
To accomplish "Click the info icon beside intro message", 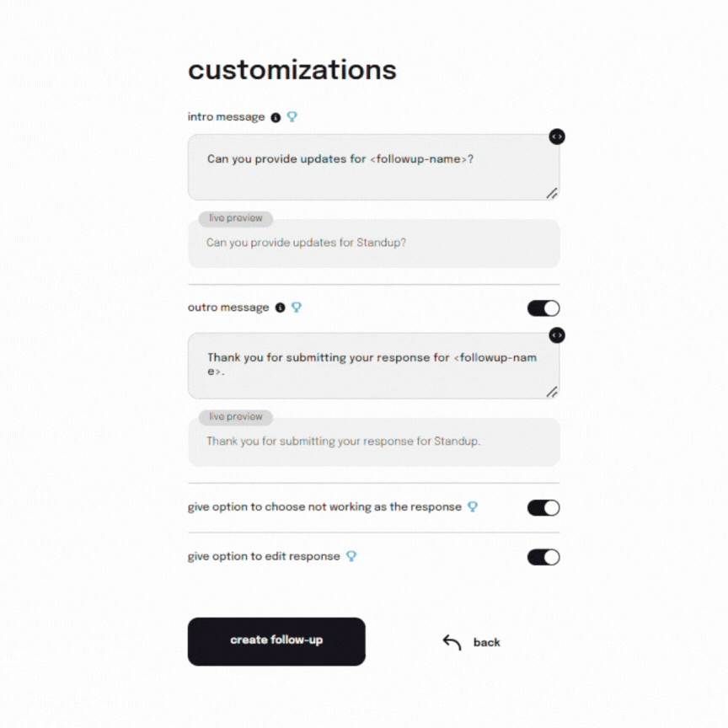I will click(x=276, y=117).
